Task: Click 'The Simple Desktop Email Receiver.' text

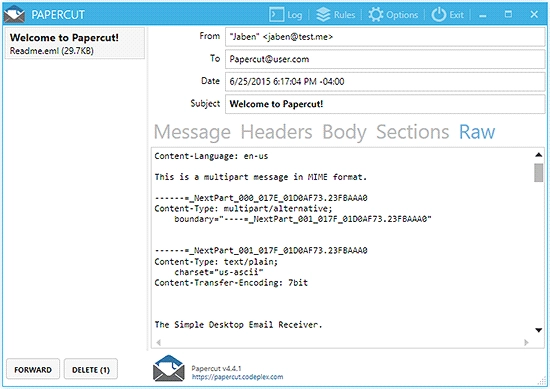Action: tap(238, 325)
